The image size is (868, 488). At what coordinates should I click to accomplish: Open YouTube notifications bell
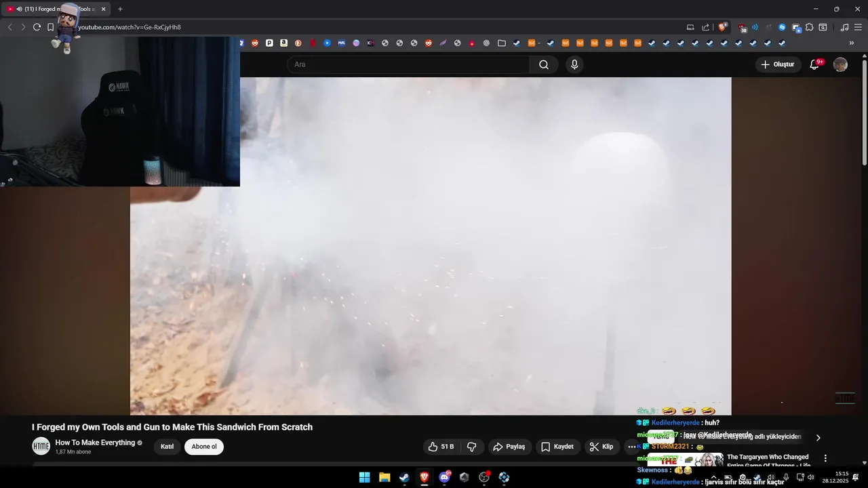pos(815,64)
